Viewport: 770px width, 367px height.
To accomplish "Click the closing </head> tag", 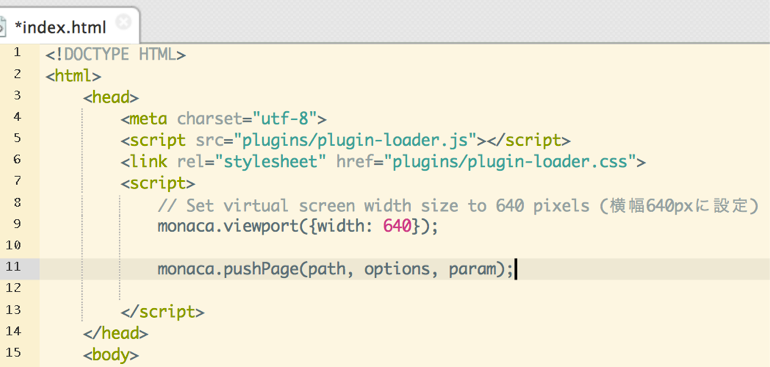I will [x=116, y=334].
